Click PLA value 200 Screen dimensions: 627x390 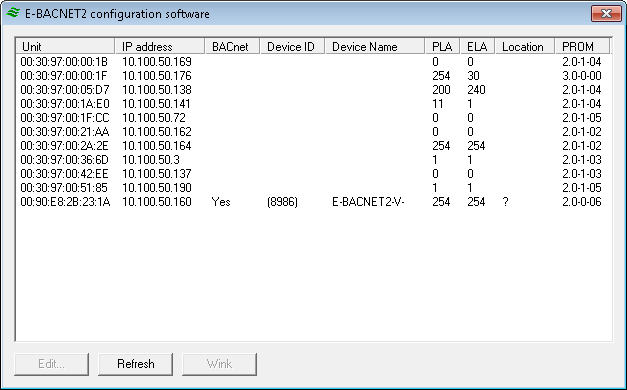coord(441,90)
